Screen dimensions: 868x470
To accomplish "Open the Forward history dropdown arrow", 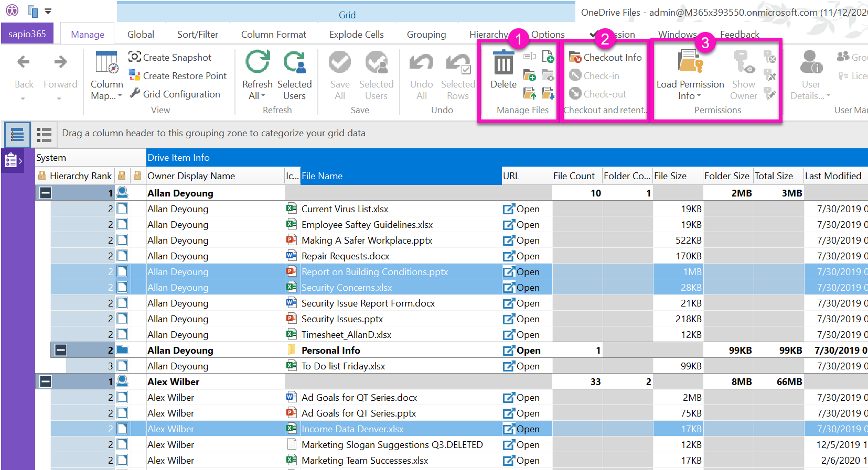I will click(59, 99).
